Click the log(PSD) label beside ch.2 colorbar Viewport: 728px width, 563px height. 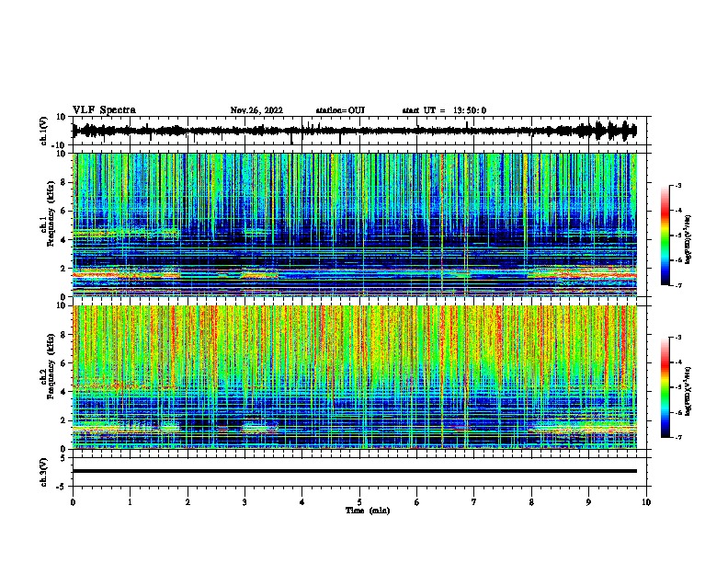688,391
